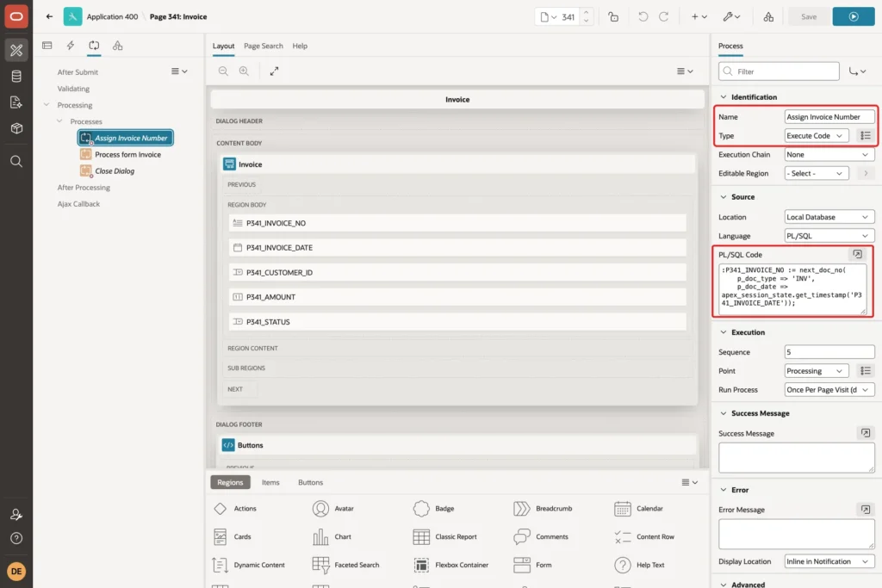Collapse the Source section
This screenshot has width=882, height=588.
[x=724, y=197]
